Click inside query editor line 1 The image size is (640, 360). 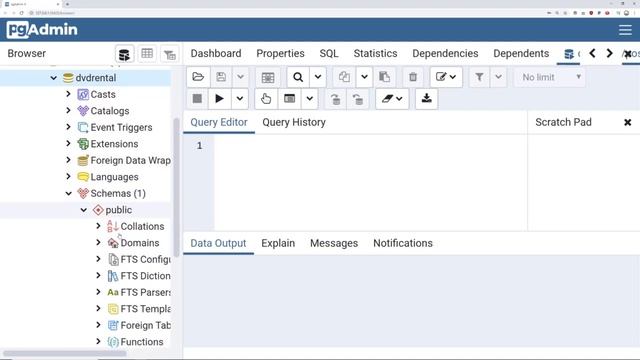[x=370, y=146]
